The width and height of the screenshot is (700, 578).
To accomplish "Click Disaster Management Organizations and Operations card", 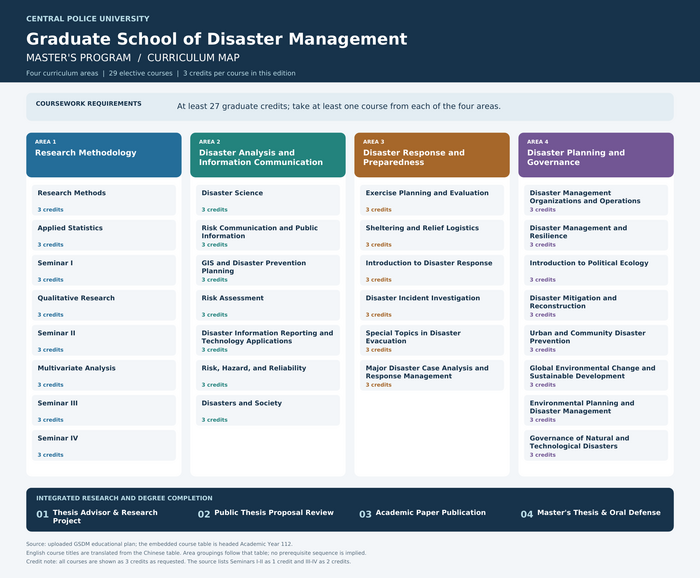I will 596,200.
